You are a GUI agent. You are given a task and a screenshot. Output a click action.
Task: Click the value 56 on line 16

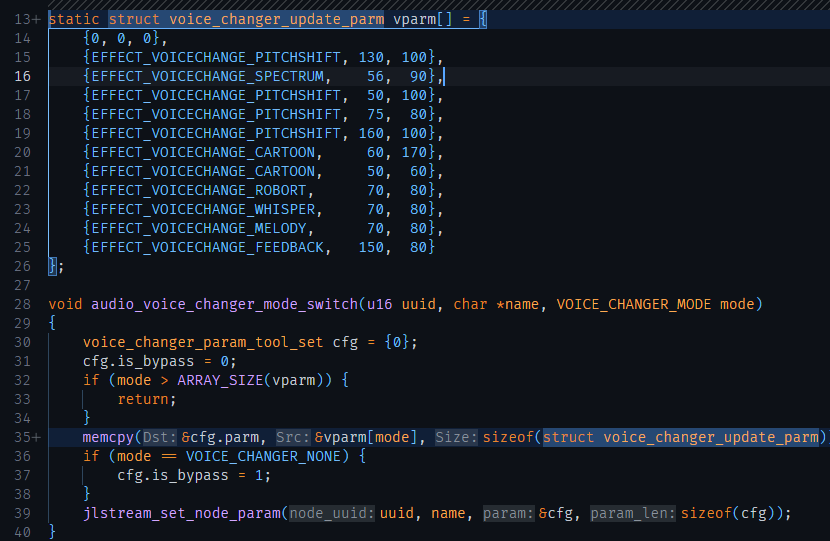point(375,76)
